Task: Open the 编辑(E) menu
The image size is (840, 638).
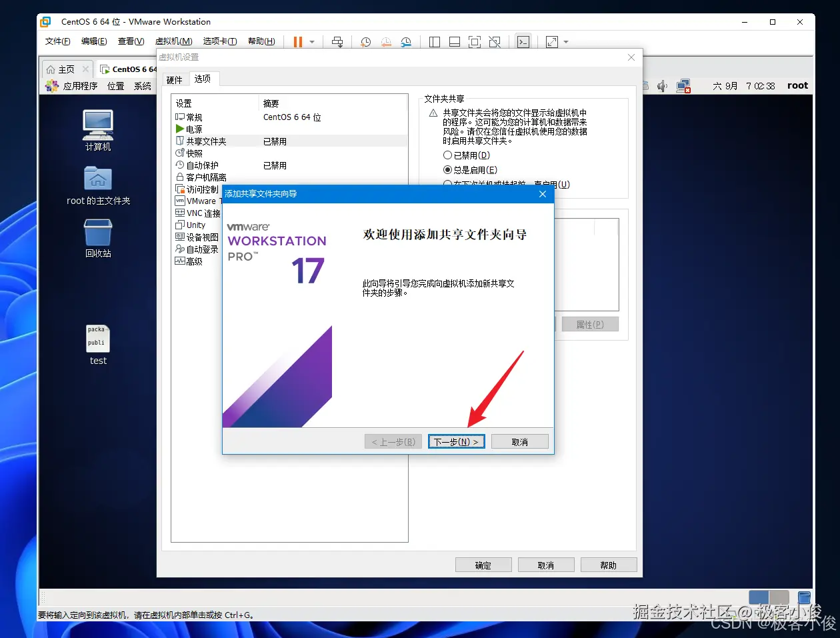Action: (94, 41)
